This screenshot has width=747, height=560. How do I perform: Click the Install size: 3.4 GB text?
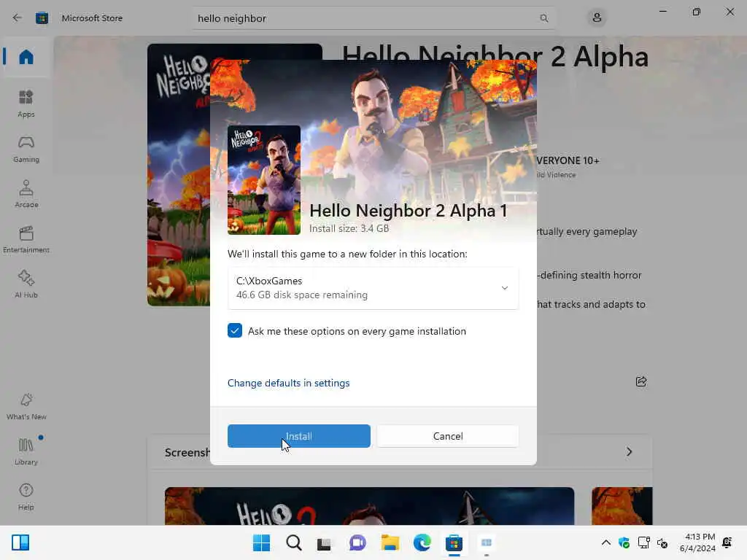[x=349, y=228]
